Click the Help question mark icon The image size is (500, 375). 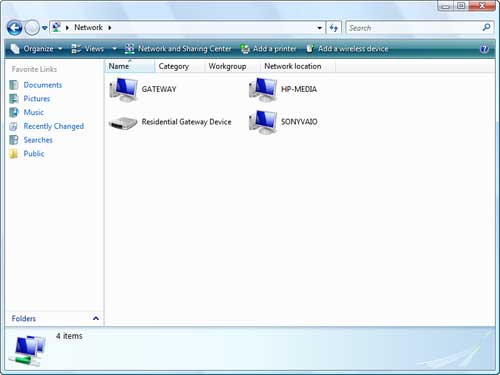point(484,49)
